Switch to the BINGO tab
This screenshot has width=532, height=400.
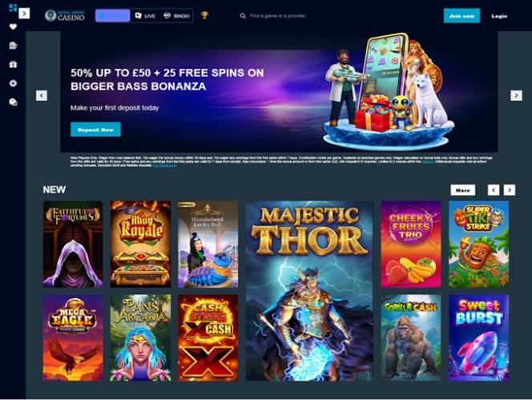tap(176, 15)
